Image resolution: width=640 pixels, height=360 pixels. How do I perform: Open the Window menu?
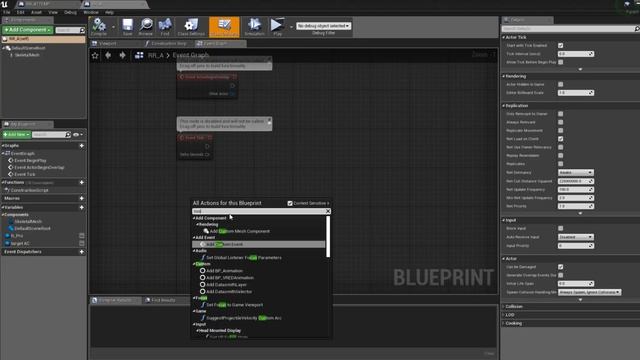click(91, 12)
